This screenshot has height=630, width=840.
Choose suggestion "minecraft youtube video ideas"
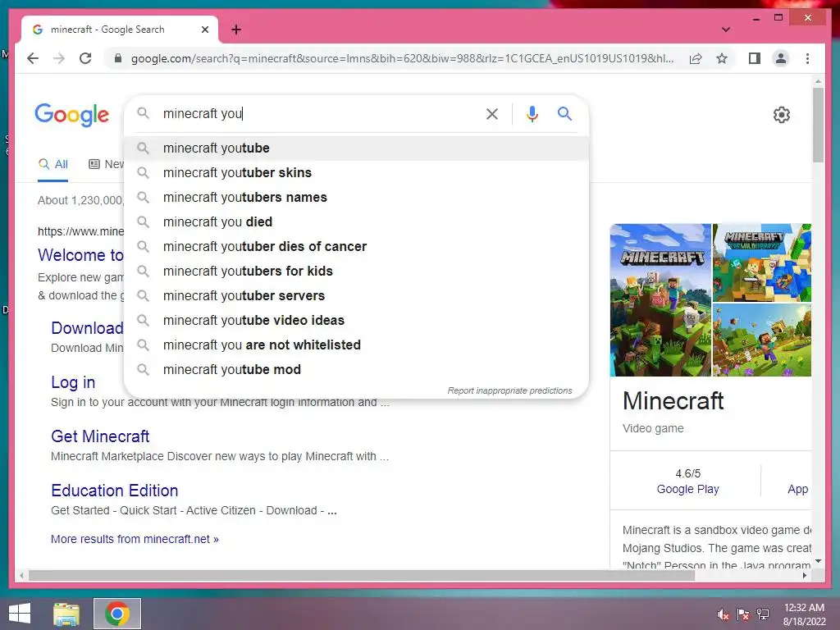tap(356, 321)
